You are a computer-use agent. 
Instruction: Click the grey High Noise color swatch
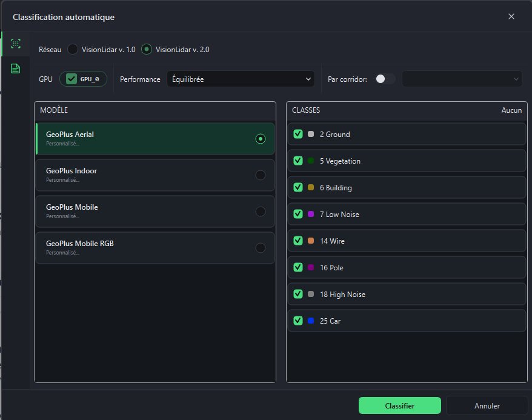click(x=311, y=294)
